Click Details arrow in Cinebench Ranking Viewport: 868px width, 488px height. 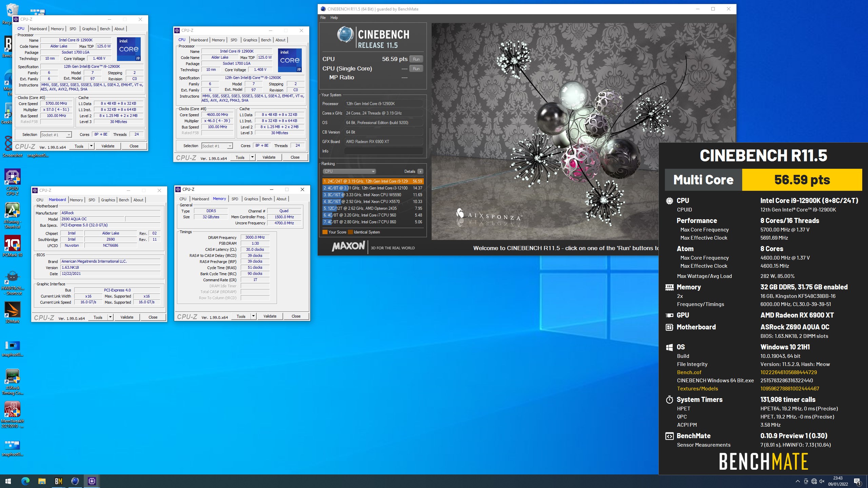pos(420,171)
